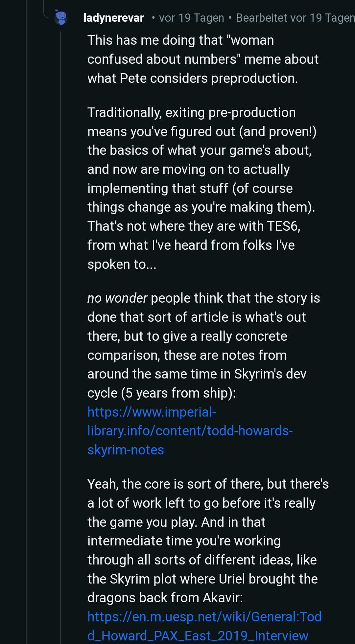Click the "Bearbeitet vor 19 Tagen" edited label

295,18
